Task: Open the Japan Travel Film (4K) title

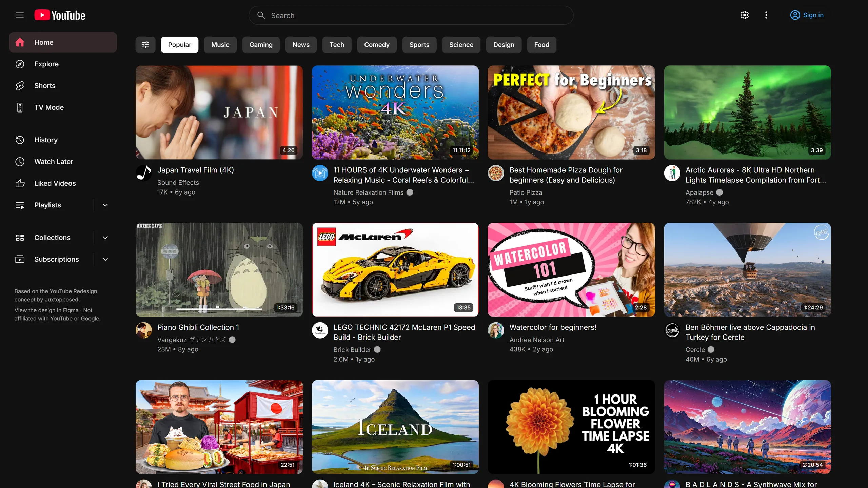Action: [x=195, y=170]
